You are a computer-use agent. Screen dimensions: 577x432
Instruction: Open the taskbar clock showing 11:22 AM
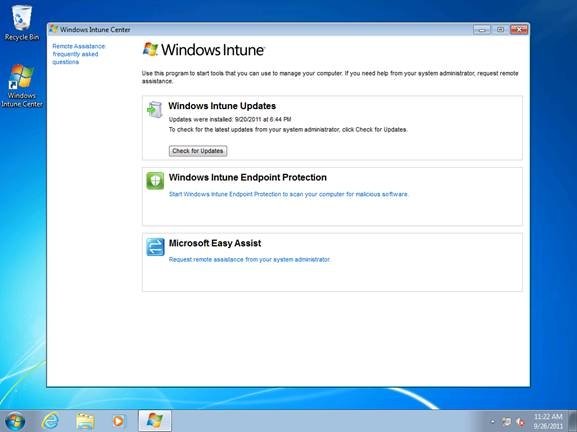[548, 421]
